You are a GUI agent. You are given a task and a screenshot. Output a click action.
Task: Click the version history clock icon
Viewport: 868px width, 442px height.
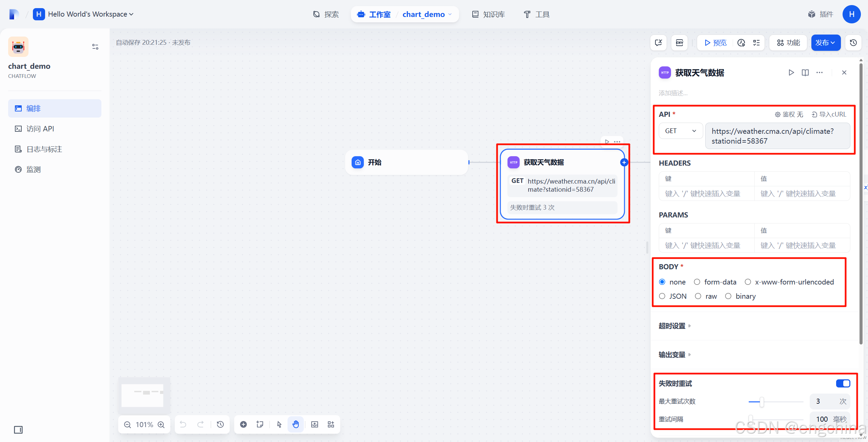tap(853, 43)
